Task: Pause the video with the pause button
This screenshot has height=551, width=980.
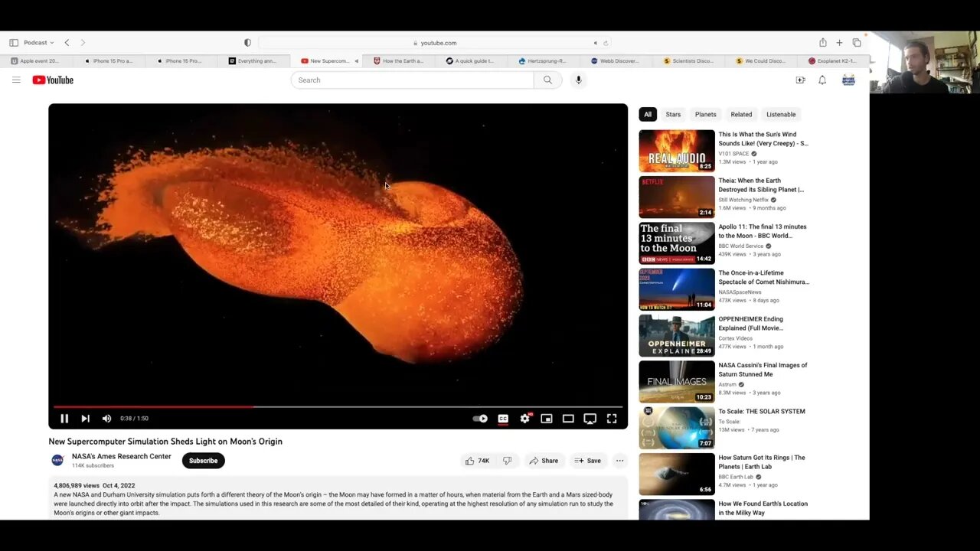Action: [x=64, y=419]
